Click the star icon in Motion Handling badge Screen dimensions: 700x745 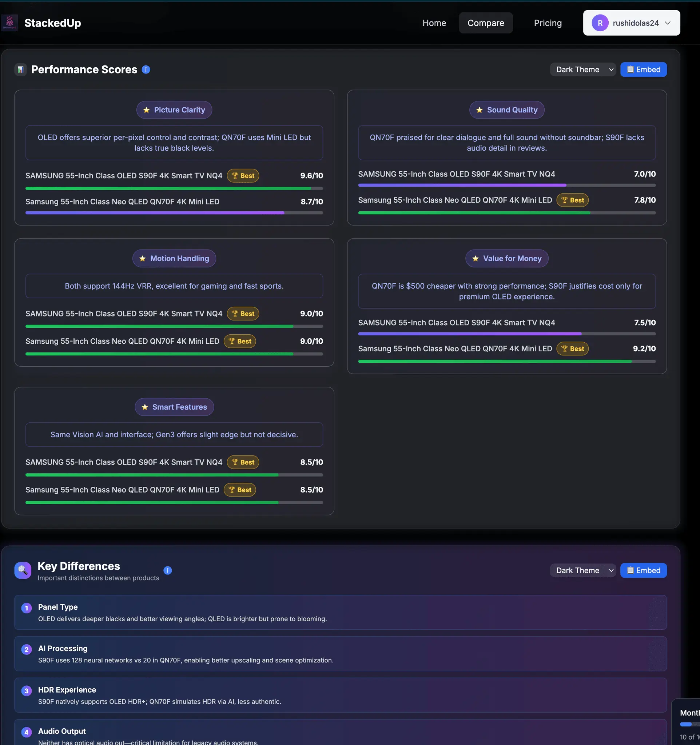tap(142, 259)
